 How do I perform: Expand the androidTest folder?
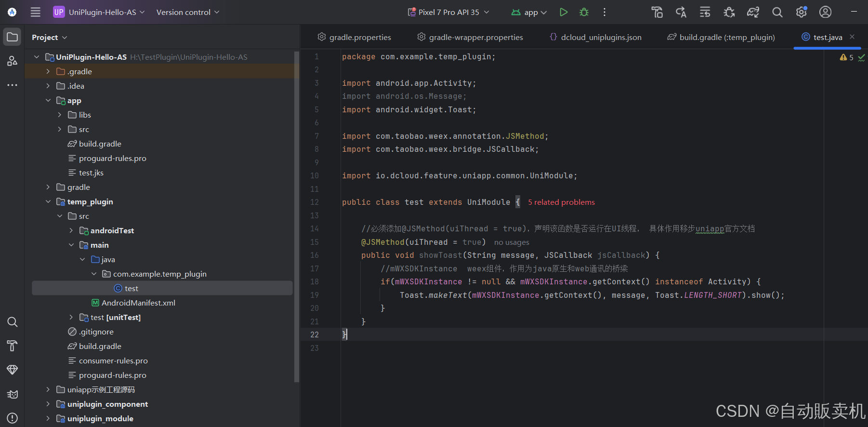[x=71, y=230]
